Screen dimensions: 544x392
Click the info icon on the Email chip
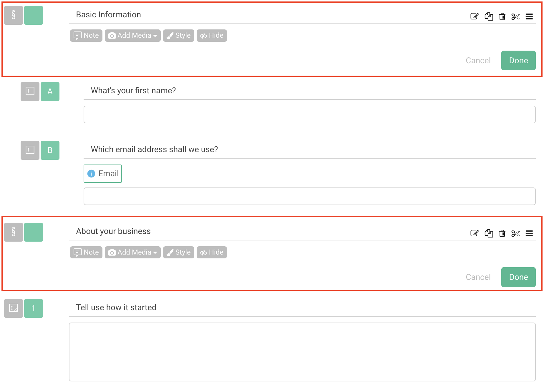(92, 174)
